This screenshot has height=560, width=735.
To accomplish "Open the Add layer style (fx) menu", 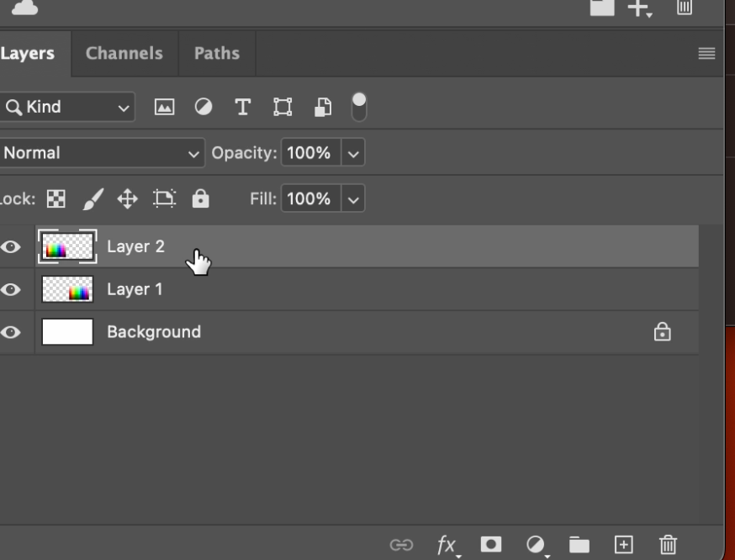I will pyautogui.click(x=446, y=542).
